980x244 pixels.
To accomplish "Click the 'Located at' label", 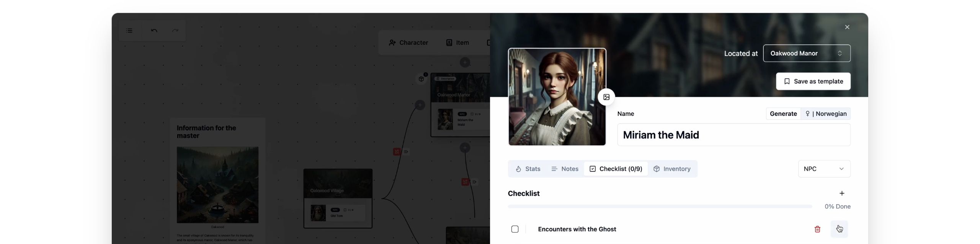I will pyautogui.click(x=741, y=54).
